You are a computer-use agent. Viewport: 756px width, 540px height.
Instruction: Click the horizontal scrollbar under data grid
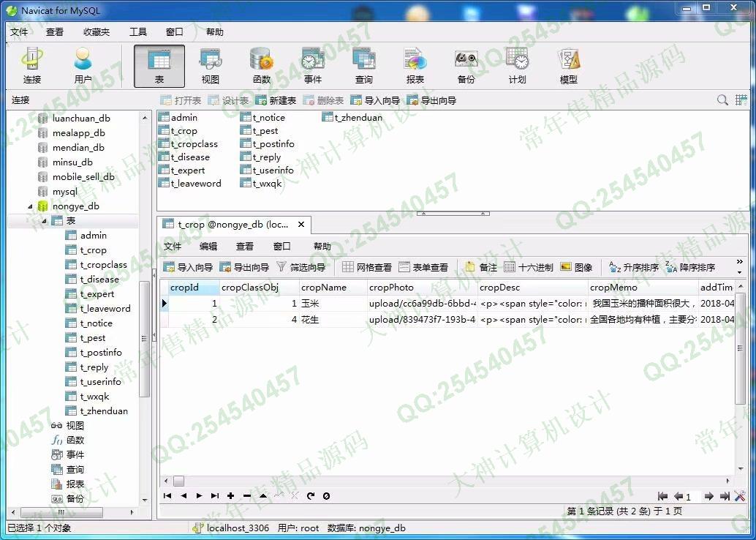click(439, 481)
